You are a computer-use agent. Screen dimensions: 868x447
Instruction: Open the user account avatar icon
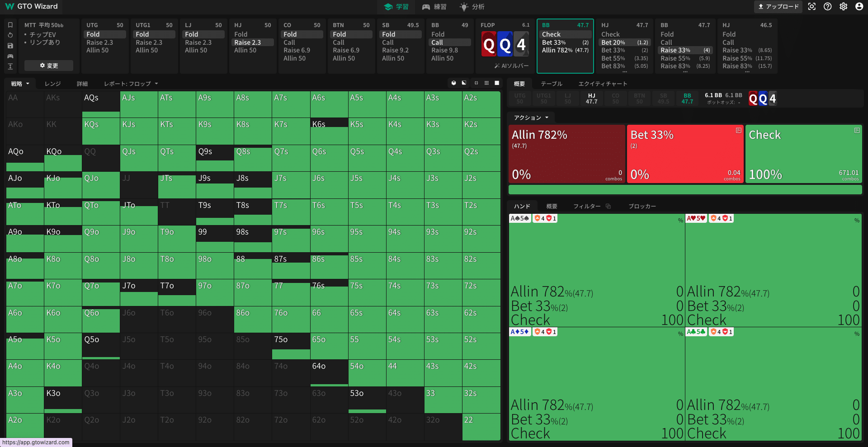tap(859, 6)
